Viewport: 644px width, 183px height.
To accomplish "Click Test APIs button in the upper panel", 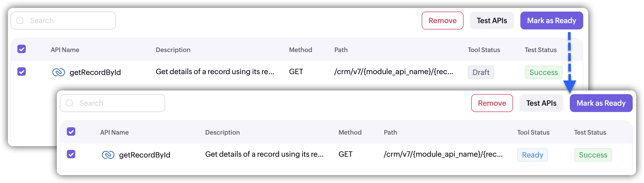I will coord(492,21).
